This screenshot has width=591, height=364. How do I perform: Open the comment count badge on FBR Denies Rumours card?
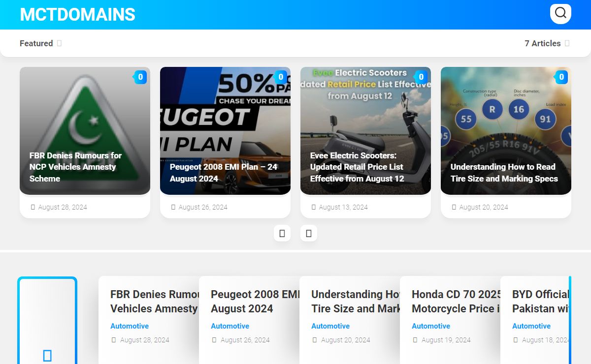pyautogui.click(x=140, y=77)
